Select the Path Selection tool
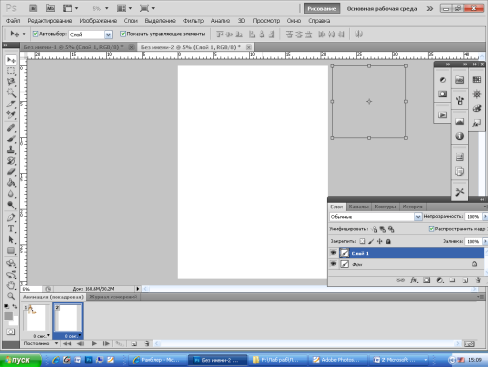The width and height of the screenshot is (488, 367). click(x=11, y=240)
